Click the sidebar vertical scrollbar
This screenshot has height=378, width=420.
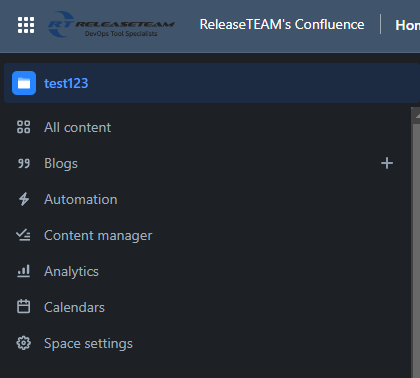click(415, 243)
